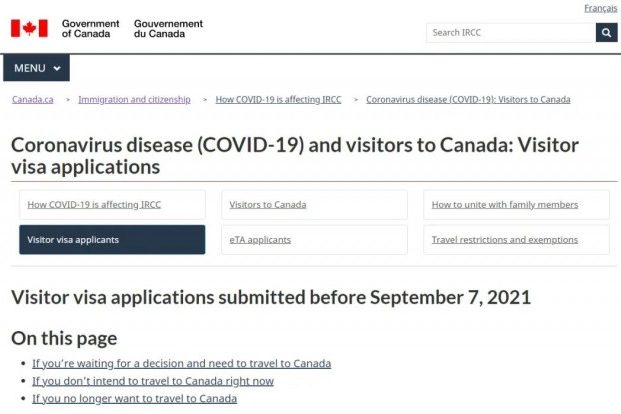Go to Immigration and citizenship breadcrumb
The width and height of the screenshot is (621, 414).
tap(134, 100)
